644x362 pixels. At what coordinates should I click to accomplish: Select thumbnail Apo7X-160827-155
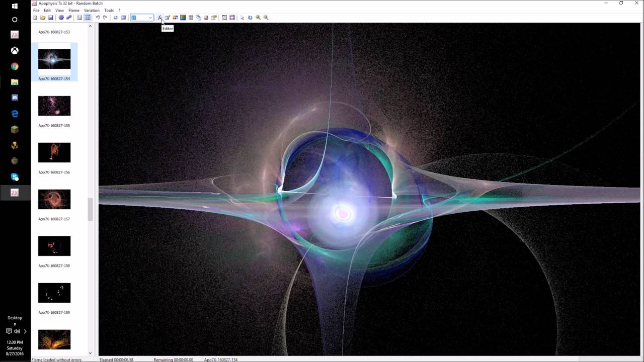(x=54, y=106)
